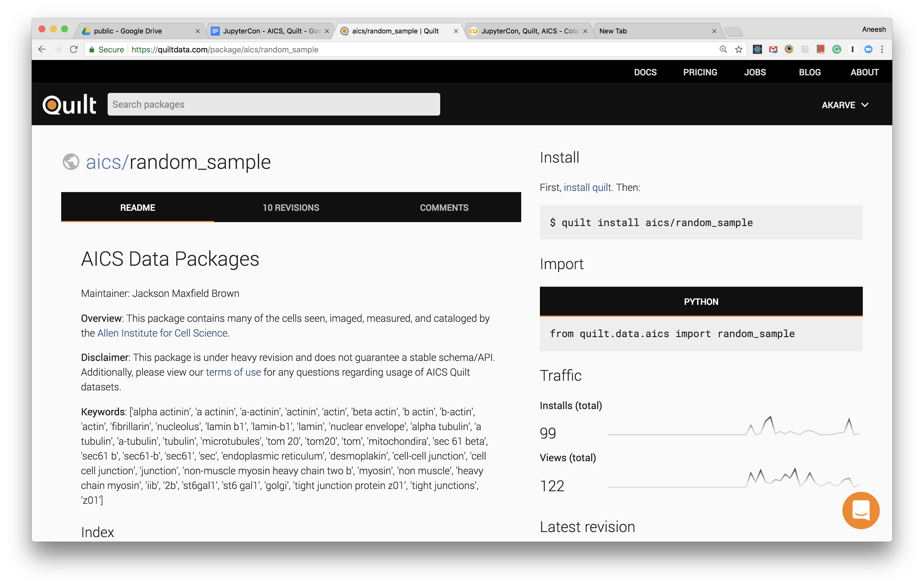Click the "Index" heading in README
The height and width of the screenshot is (587, 924).
click(97, 532)
